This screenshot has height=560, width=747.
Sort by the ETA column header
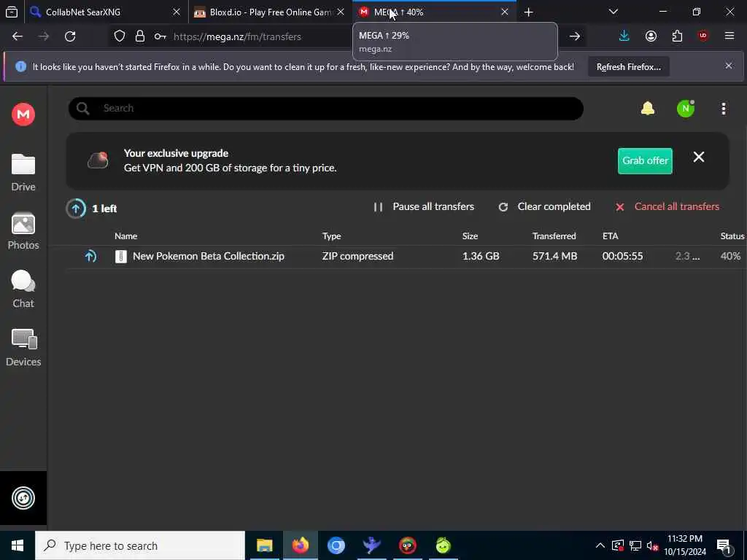[x=611, y=236]
